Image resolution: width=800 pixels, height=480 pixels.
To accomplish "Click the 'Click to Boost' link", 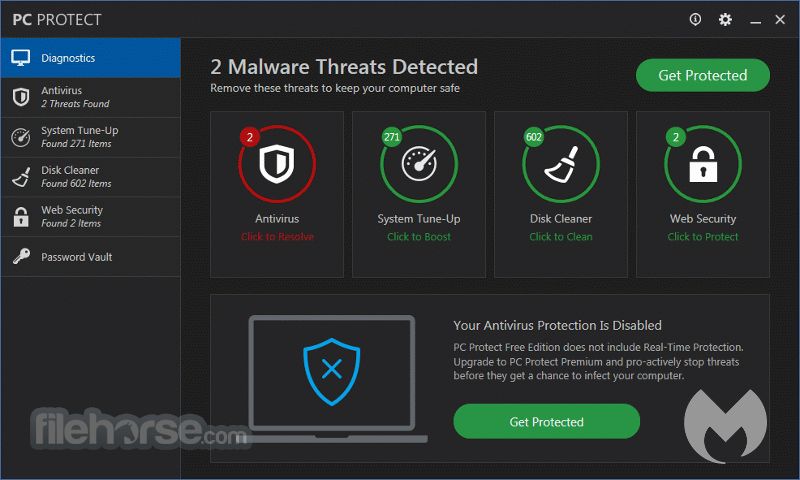I will click(x=419, y=237).
